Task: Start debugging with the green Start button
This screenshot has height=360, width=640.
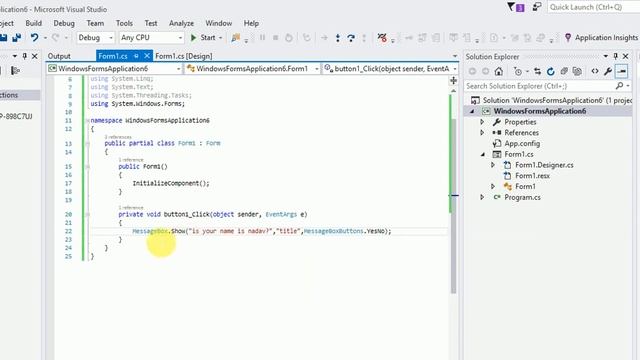Action: click(x=203, y=38)
